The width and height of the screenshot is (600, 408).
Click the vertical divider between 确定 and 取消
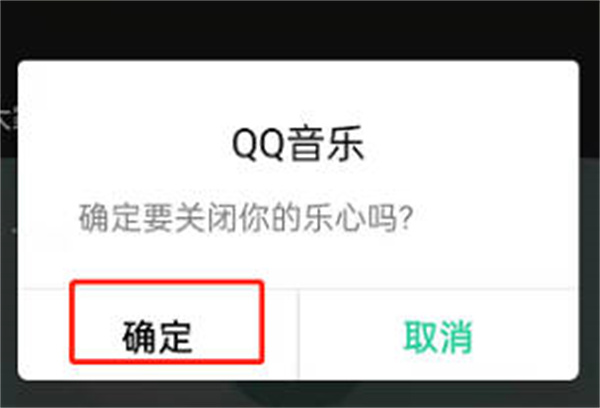[x=299, y=334]
